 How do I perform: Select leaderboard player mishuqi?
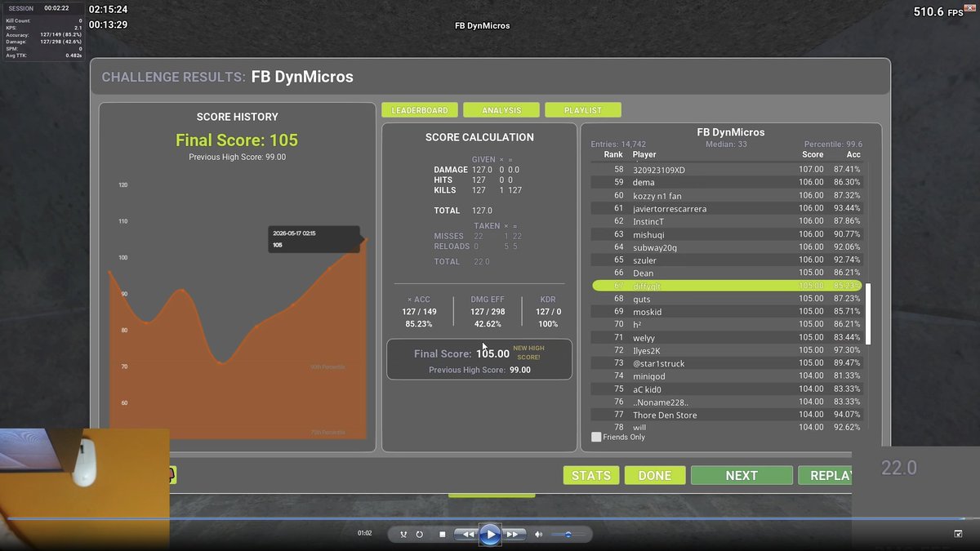727,234
